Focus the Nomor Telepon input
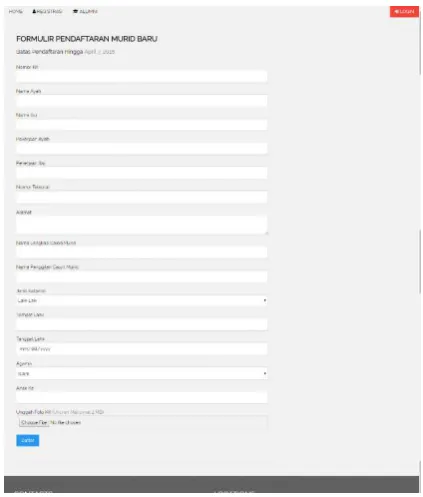423x497 pixels. click(141, 197)
